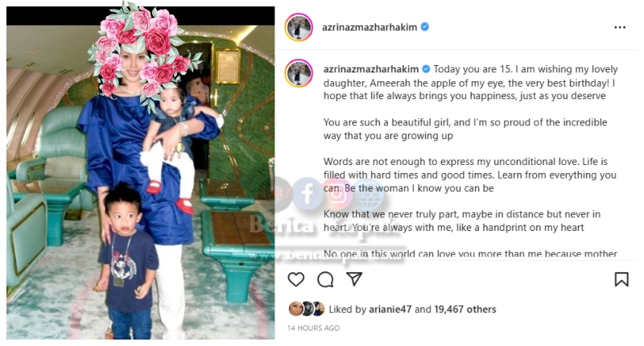Viewport: 644px width, 346px height.
Task: Click the caption profile avatar
Action: 299,73
